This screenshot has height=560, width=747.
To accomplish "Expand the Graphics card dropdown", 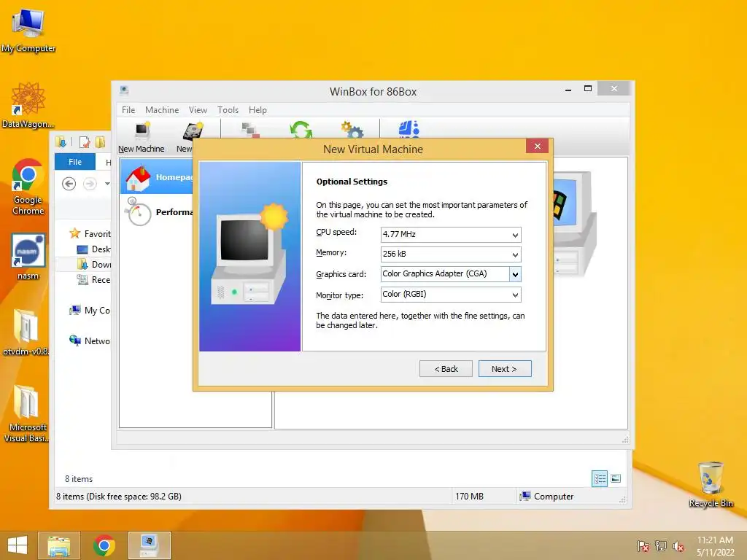I will tap(515, 274).
